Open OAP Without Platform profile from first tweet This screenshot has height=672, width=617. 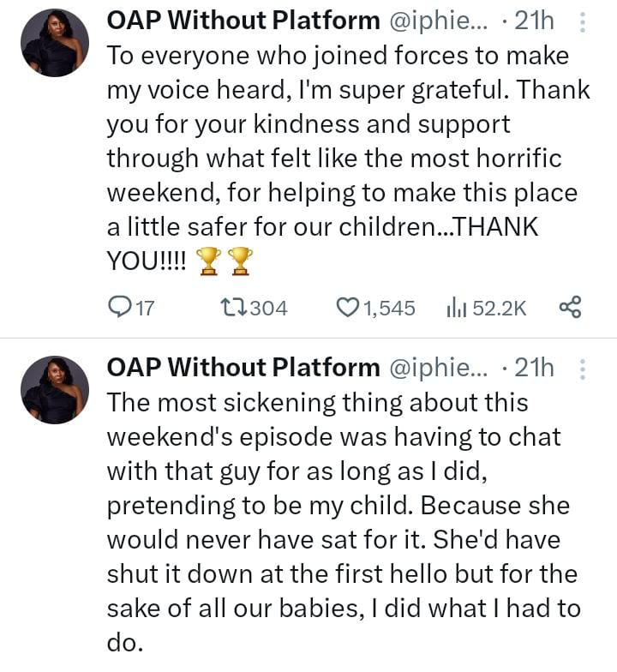243,21
